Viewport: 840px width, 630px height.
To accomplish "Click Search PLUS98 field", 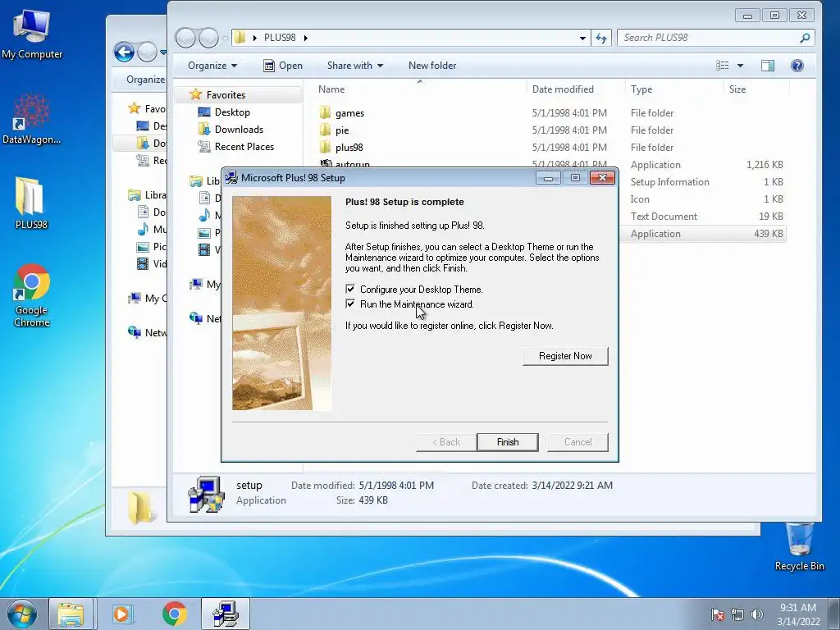I will point(715,38).
